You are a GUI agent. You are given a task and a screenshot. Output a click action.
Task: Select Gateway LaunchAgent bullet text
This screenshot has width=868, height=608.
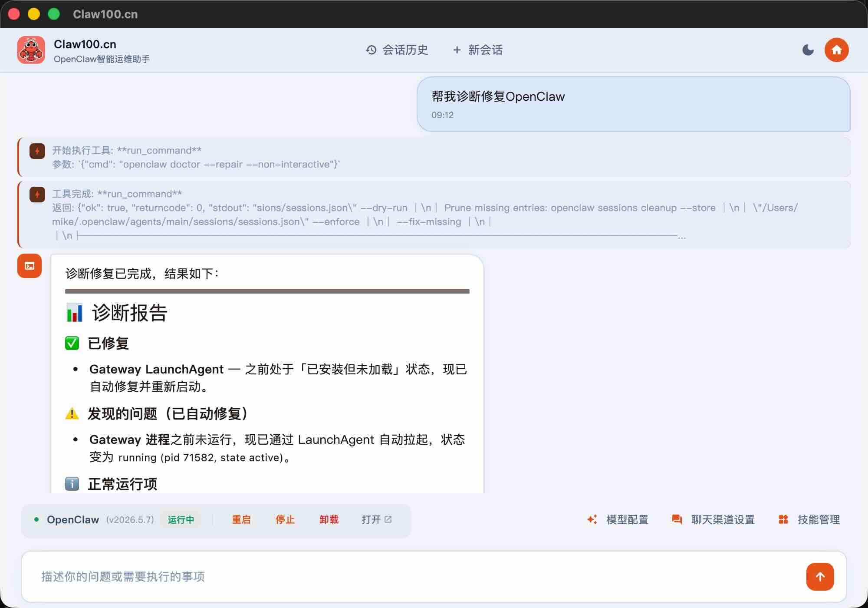pyautogui.click(x=278, y=378)
